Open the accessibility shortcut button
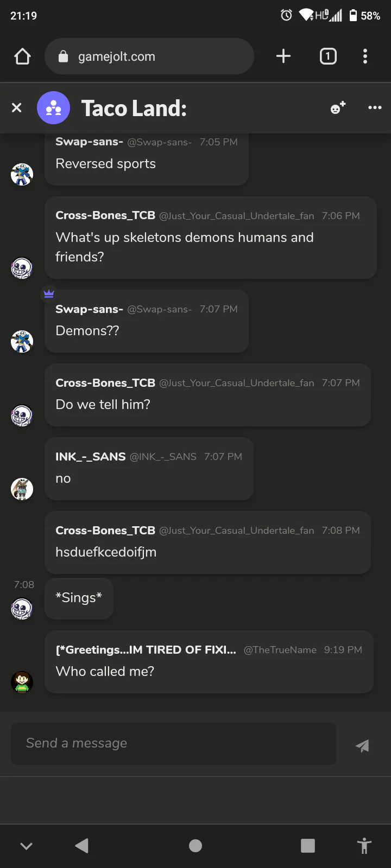This screenshot has width=391, height=868. 364,846
